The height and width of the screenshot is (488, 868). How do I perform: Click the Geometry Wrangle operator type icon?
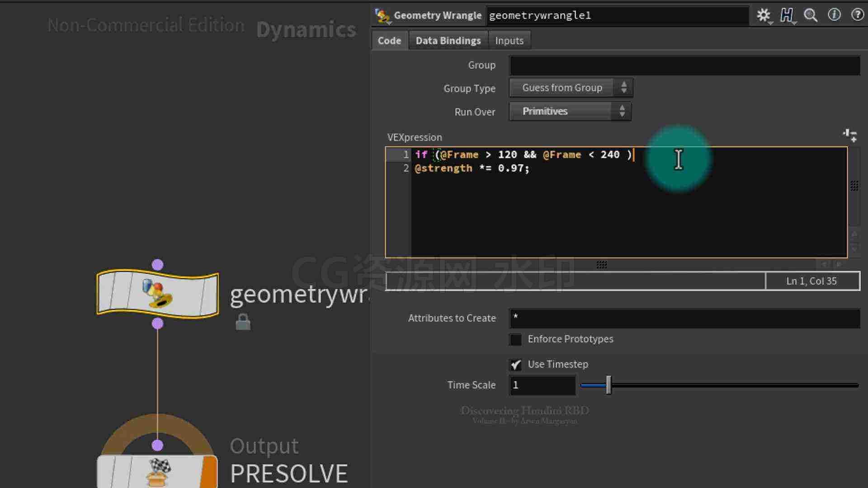tap(382, 16)
